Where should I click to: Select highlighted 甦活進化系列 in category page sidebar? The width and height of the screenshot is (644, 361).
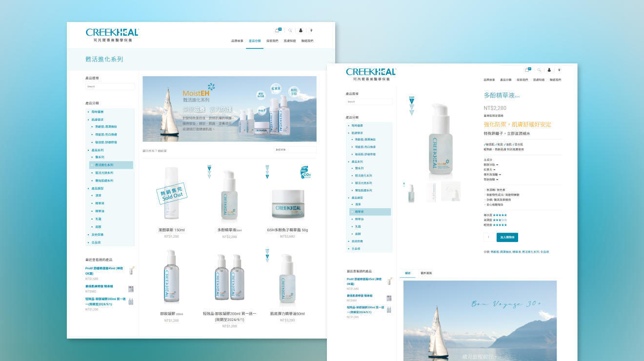[x=111, y=165]
